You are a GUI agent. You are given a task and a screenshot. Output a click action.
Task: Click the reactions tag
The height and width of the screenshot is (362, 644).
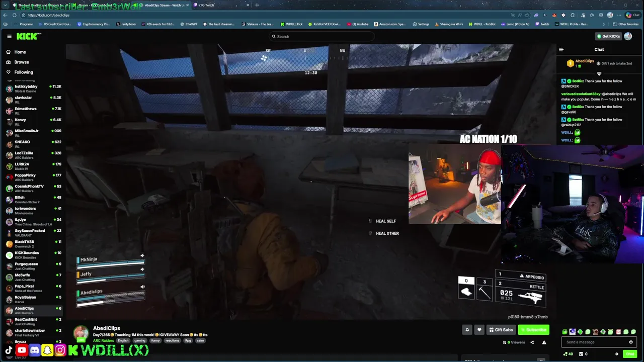(172, 340)
